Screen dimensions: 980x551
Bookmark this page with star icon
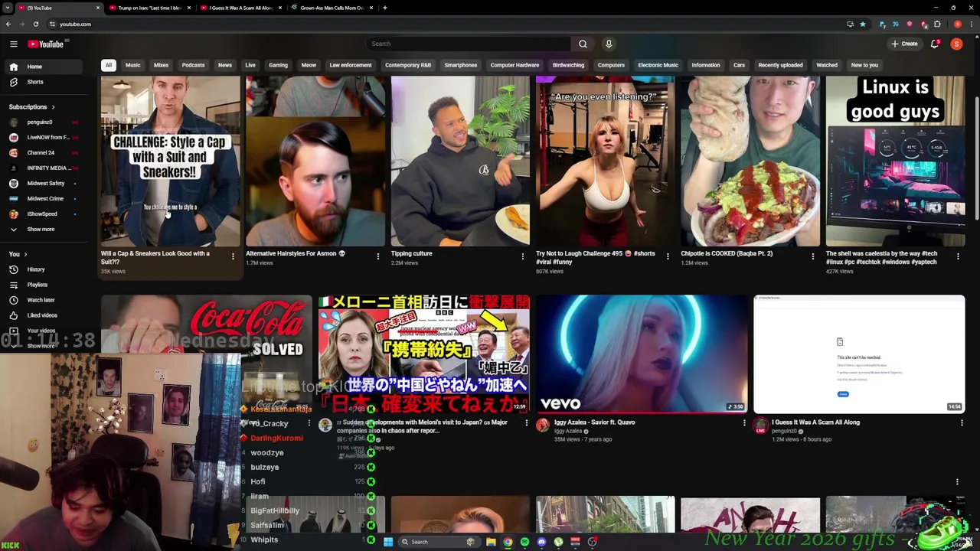pos(863,24)
